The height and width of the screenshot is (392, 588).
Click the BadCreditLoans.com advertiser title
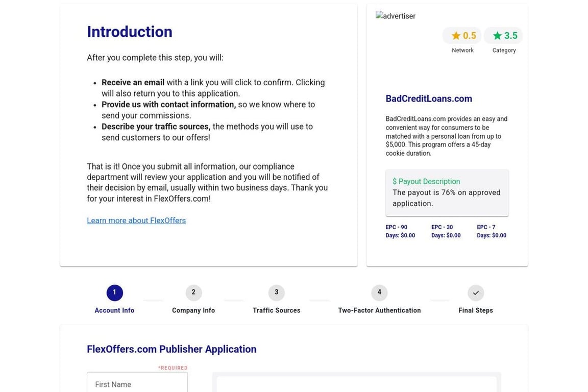tap(429, 99)
